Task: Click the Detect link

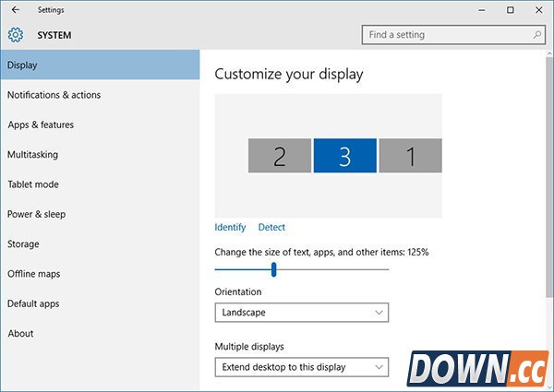Action: 271,227
